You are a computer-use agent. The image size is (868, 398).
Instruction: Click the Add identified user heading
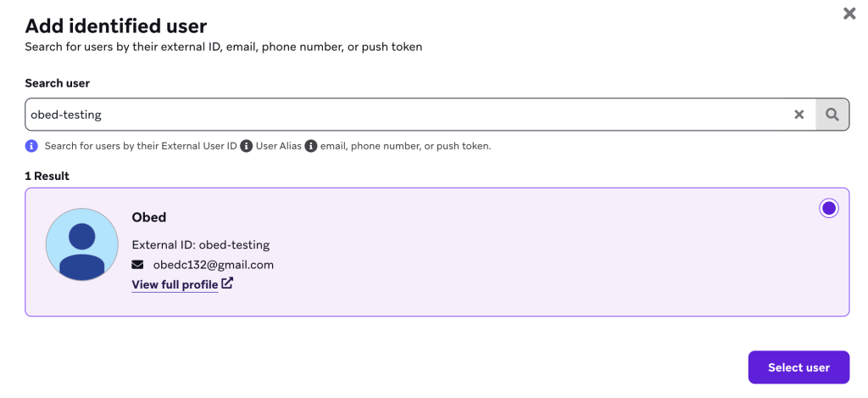pyautogui.click(x=116, y=26)
